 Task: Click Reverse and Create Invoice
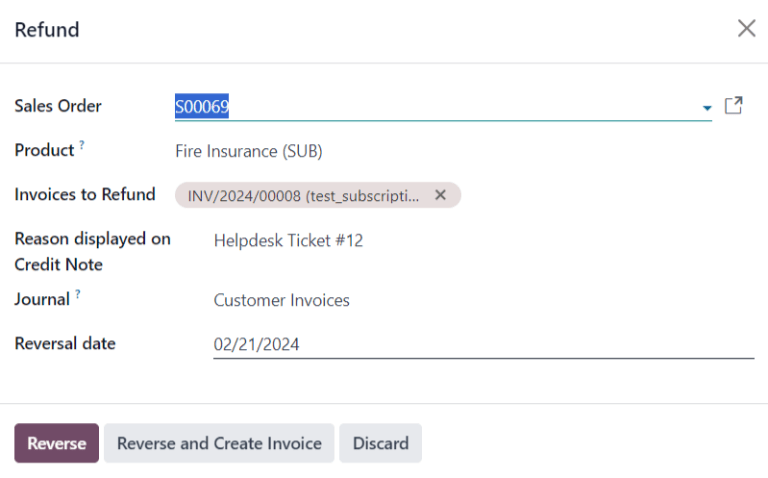tap(219, 443)
